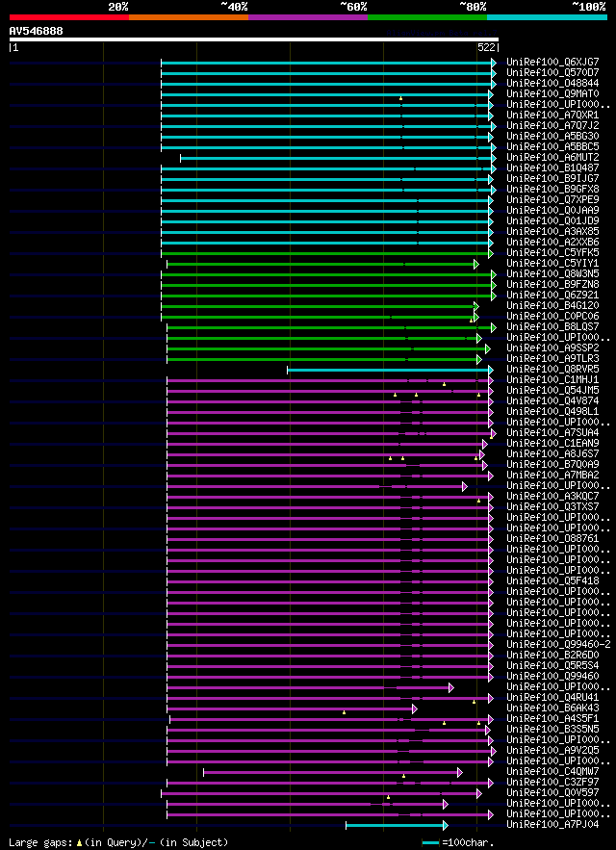
Task: Follow the UniRef100_B3S5N5 link
Action: (x=552, y=728)
